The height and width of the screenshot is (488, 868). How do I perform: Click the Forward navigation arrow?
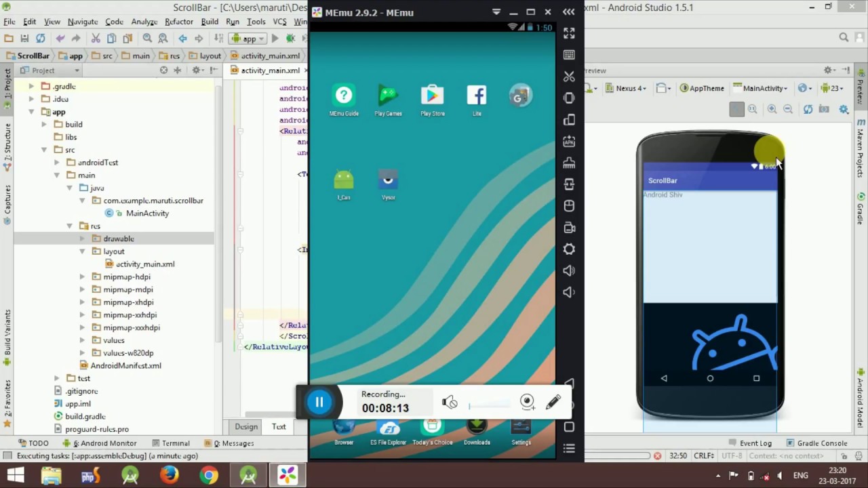[x=199, y=39]
